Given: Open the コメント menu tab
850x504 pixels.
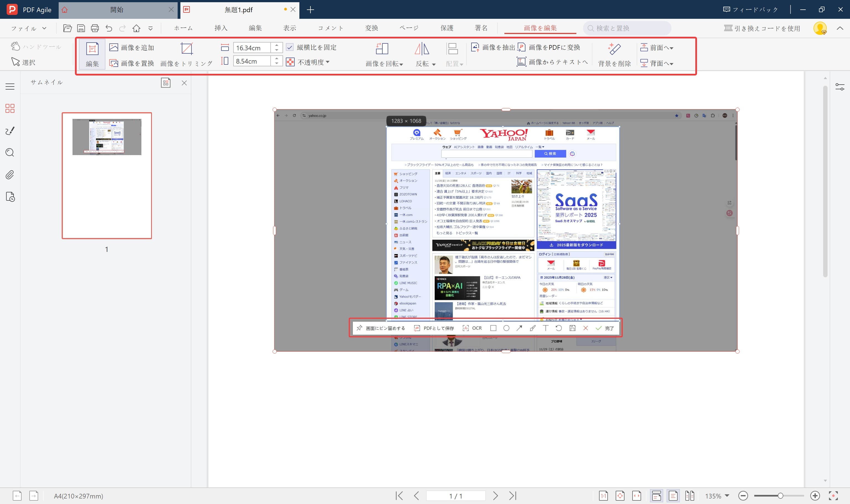Looking at the screenshot, I should [x=330, y=28].
